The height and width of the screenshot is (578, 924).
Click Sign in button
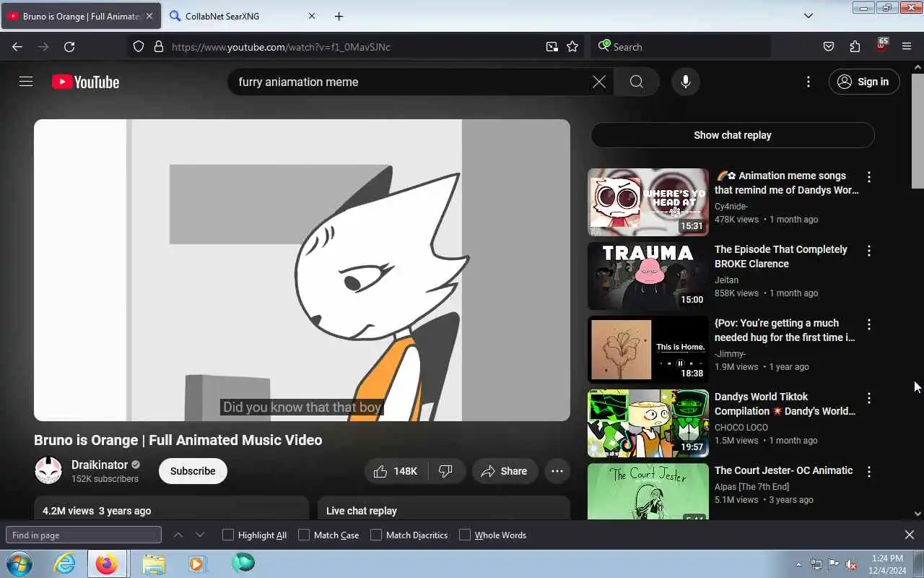click(x=864, y=82)
